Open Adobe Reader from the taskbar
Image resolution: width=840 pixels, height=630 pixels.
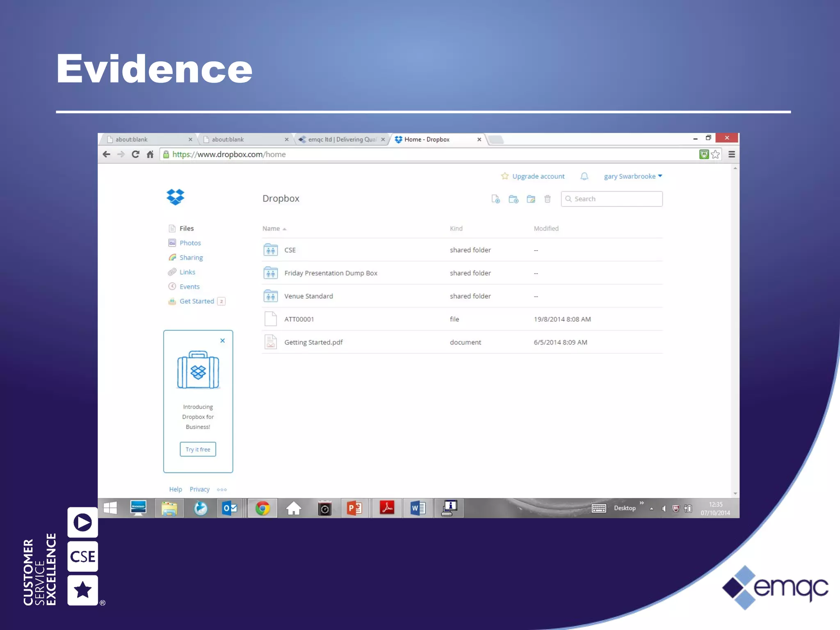(387, 509)
